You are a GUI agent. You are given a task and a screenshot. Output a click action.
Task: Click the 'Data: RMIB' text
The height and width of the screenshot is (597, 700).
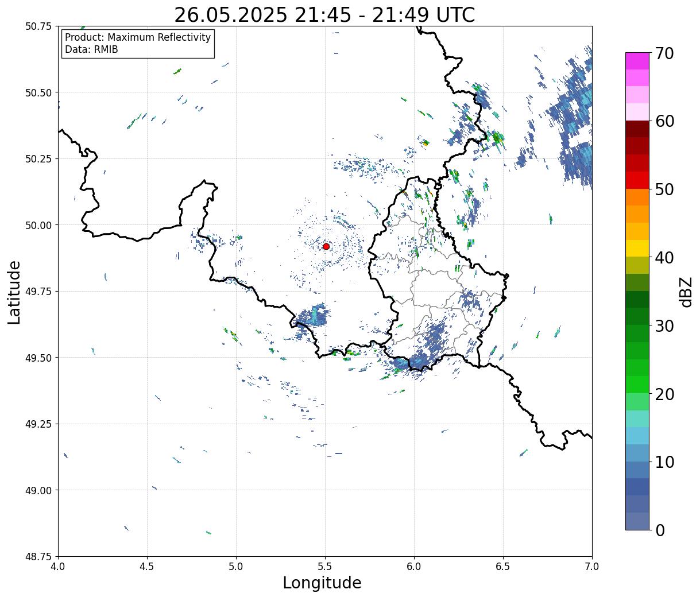coord(91,50)
